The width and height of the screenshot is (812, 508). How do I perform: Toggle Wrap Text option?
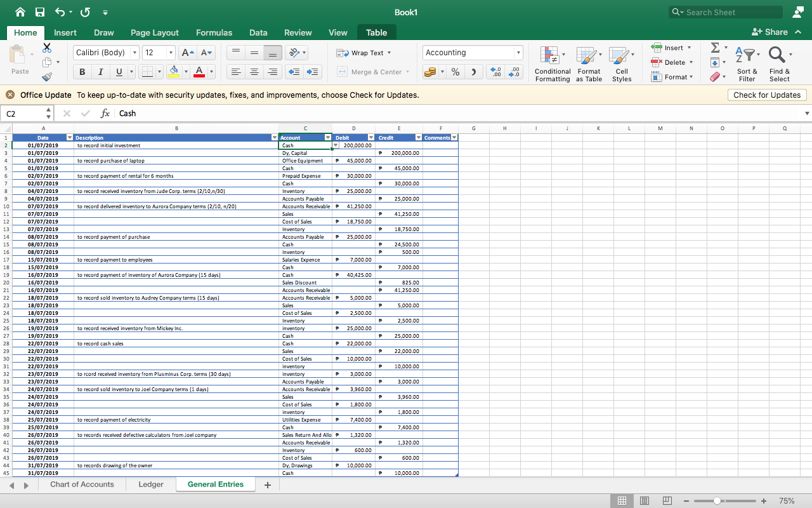pos(363,53)
